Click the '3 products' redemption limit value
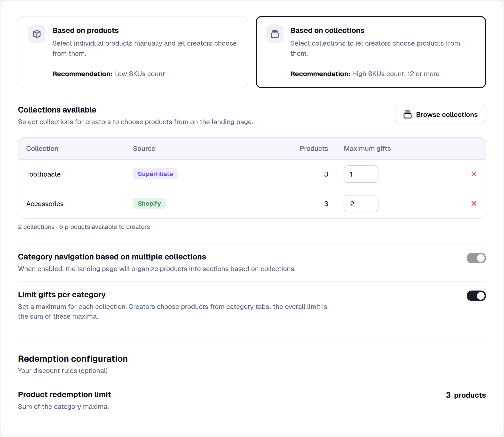 tap(466, 395)
